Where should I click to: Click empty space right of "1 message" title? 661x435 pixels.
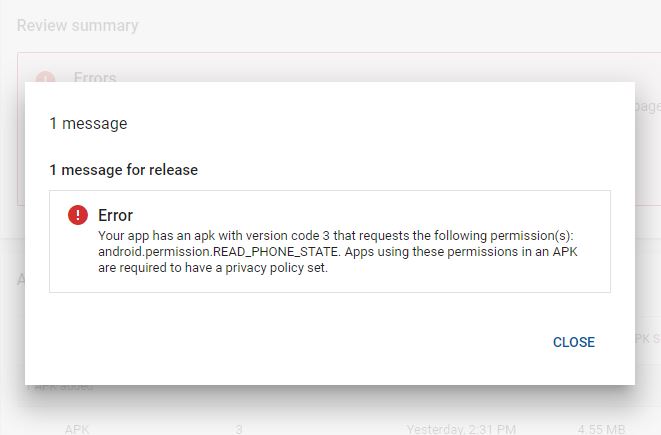click(x=380, y=124)
